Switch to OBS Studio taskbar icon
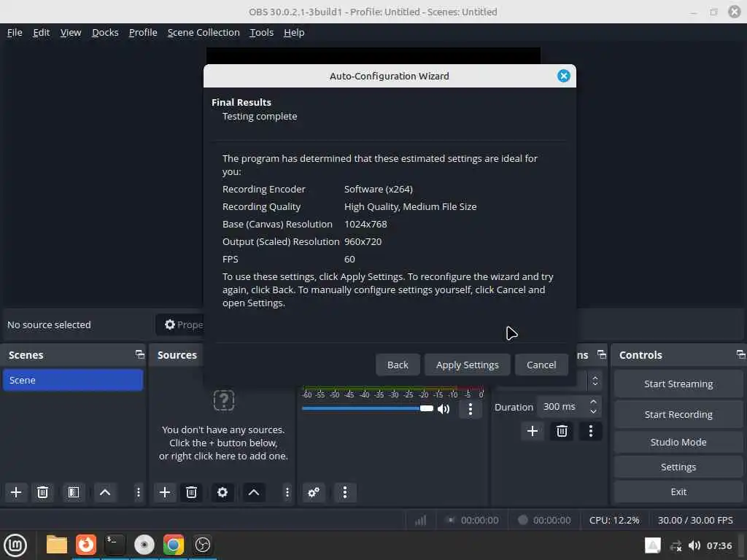 point(203,545)
